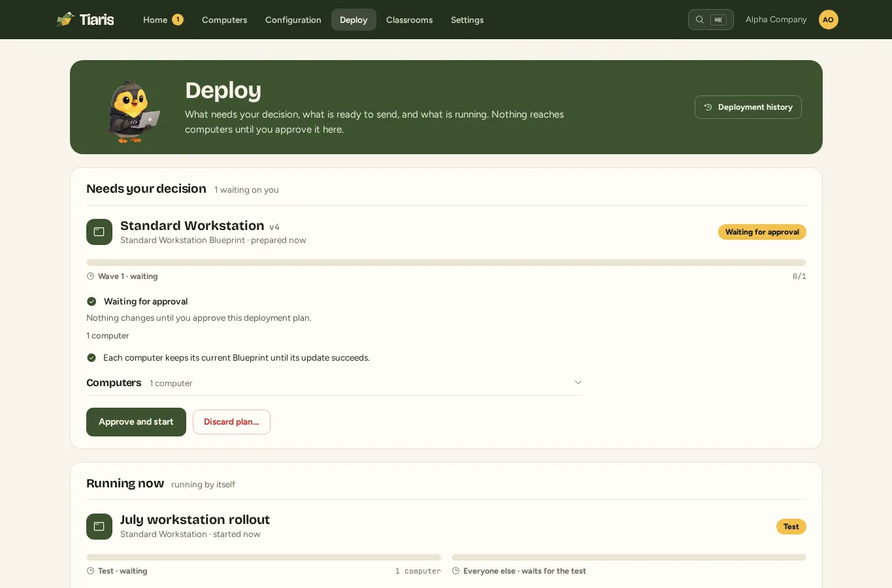Click the yellow Waiting for approval badge

[762, 232]
